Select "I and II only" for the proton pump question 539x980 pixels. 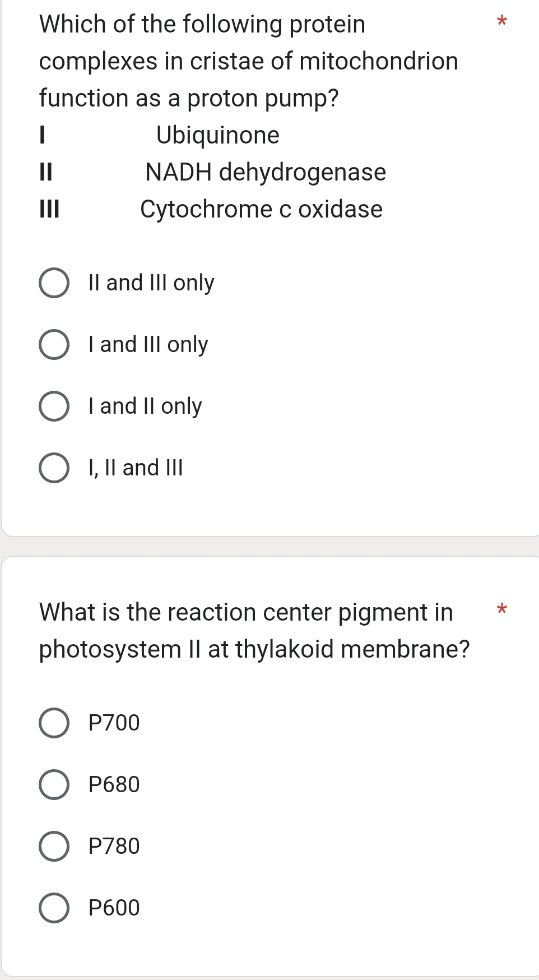(x=54, y=406)
